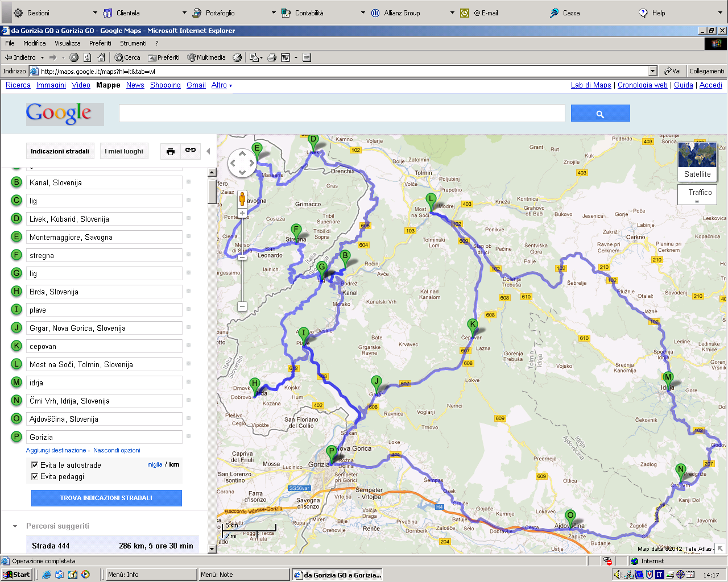Open Clientela dropdown arrow
The image size is (728, 582).
(184, 13)
